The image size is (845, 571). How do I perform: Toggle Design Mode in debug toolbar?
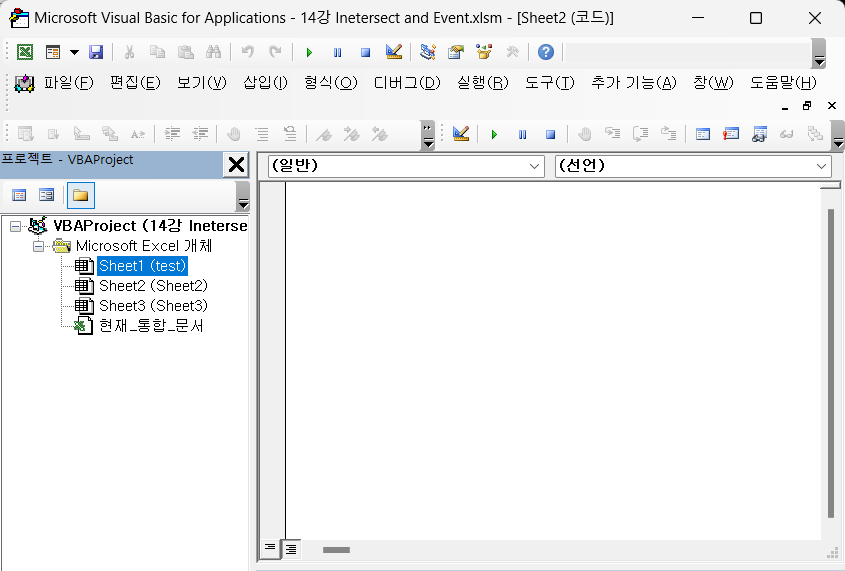point(461,134)
